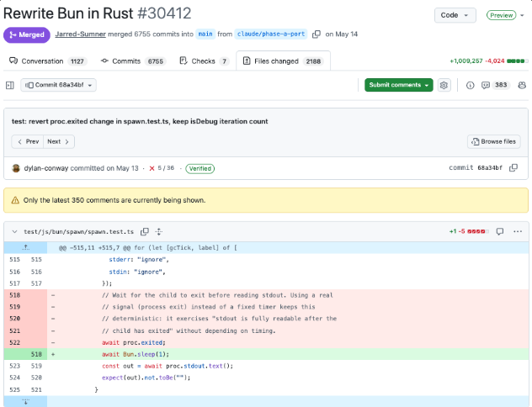Click the commit title 'test: revert proc.exited change'

tap(140, 121)
